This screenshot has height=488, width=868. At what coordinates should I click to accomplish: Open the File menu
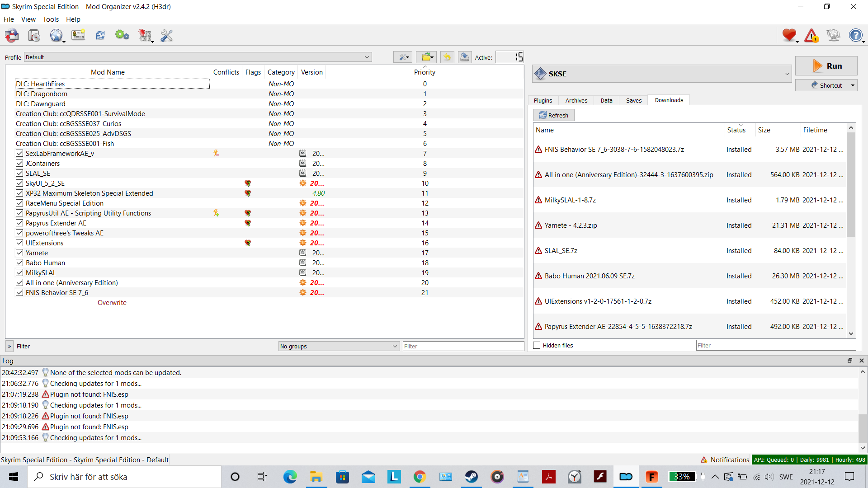tap(9, 19)
